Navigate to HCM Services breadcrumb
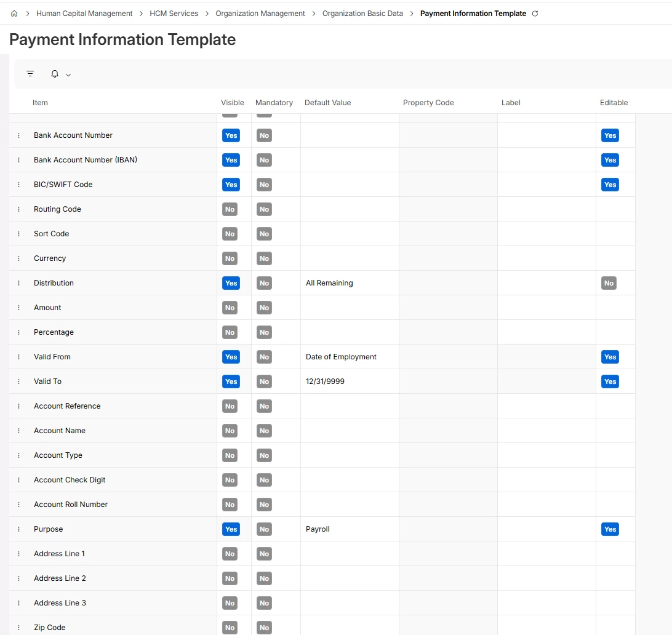The height and width of the screenshot is (635, 672). (x=174, y=14)
